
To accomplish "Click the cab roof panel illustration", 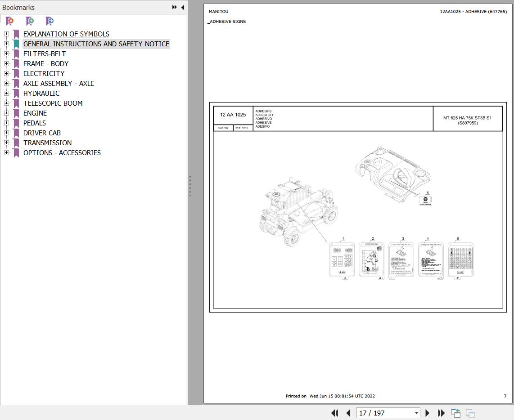I will (393, 174).
